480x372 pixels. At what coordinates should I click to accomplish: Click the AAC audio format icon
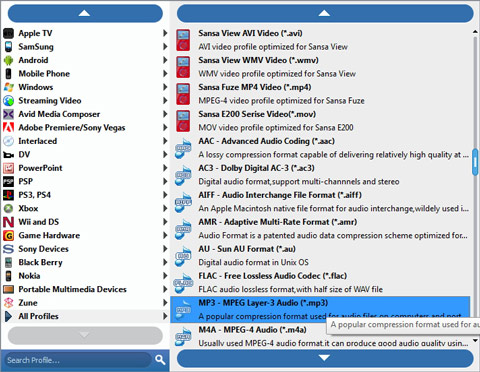[x=183, y=148]
